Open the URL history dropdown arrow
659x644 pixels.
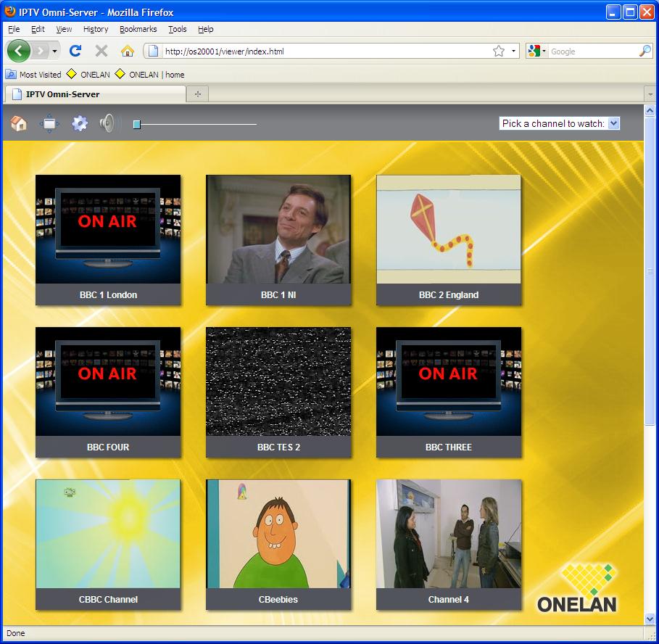coord(513,51)
